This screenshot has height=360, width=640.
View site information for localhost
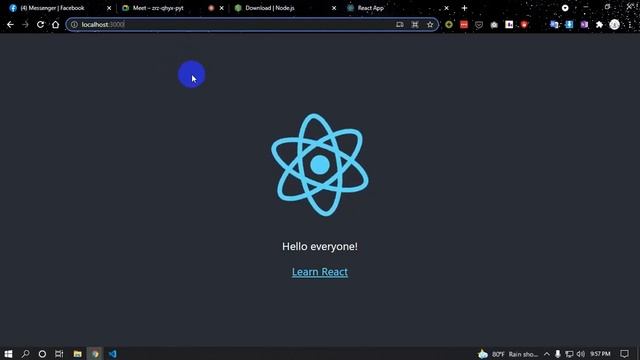74,24
